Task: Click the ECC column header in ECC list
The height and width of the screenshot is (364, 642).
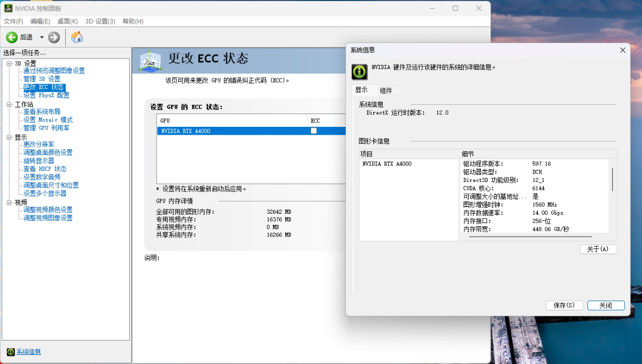Action: click(327, 121)
